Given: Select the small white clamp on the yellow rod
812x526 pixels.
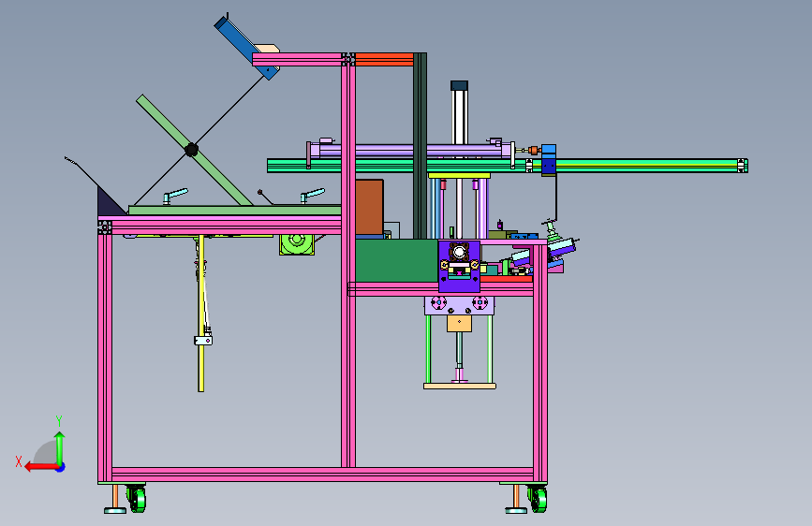Looking at the screenshot, I should (203, 340).
